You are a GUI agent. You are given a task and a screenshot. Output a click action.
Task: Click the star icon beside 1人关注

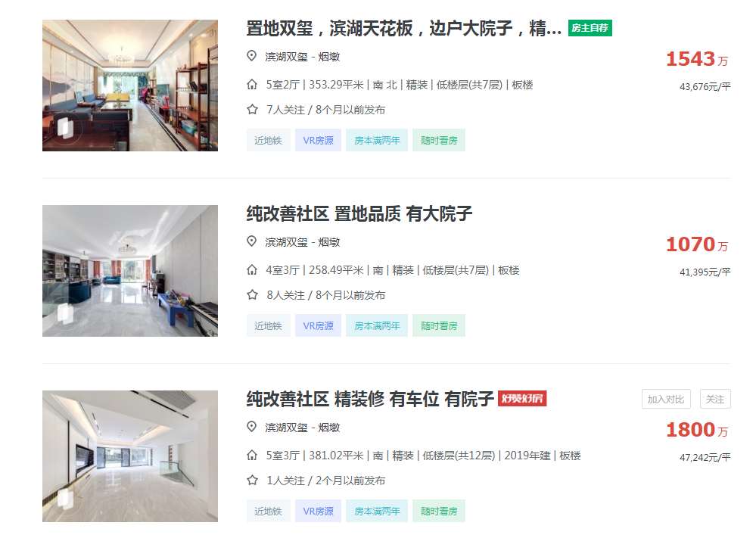tap(252, 480)
